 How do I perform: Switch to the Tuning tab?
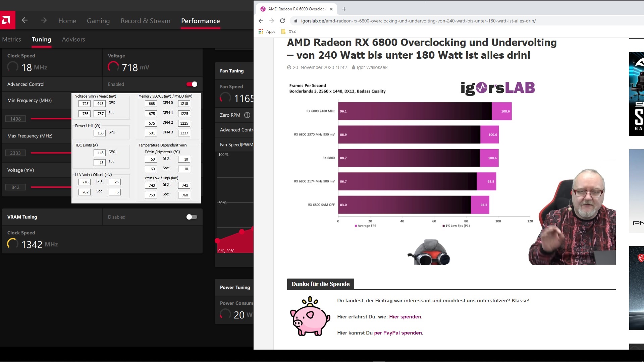(41, 39)
